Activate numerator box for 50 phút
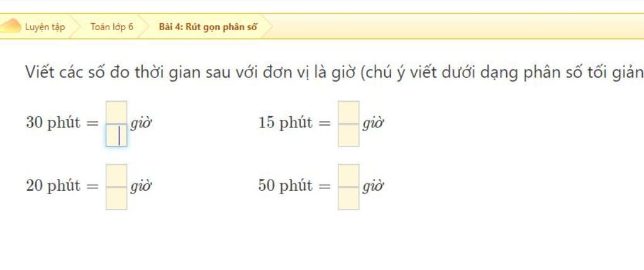 pos(348,175)
